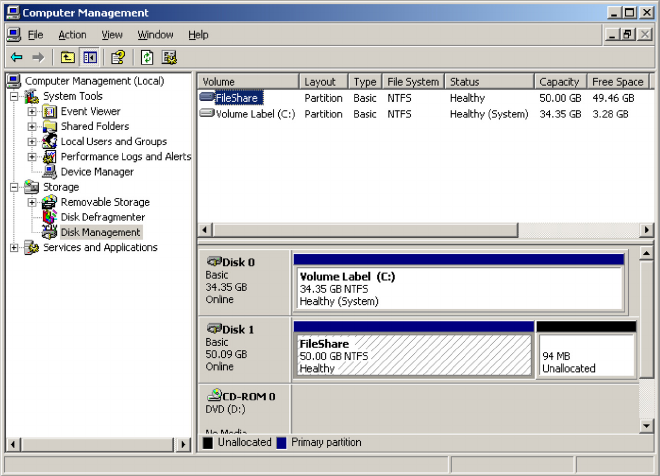
Task: Sort by the Free Space column header
Action: [x=616, y=82]
